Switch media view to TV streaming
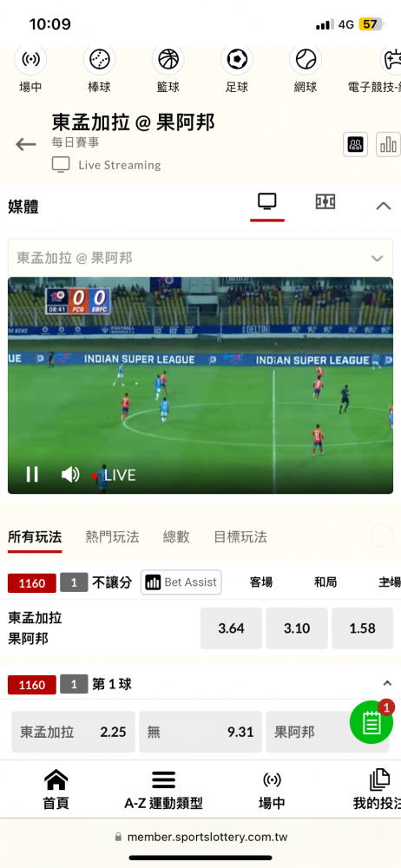The width and height of the screenshot is (401, 868). (267, 201)
